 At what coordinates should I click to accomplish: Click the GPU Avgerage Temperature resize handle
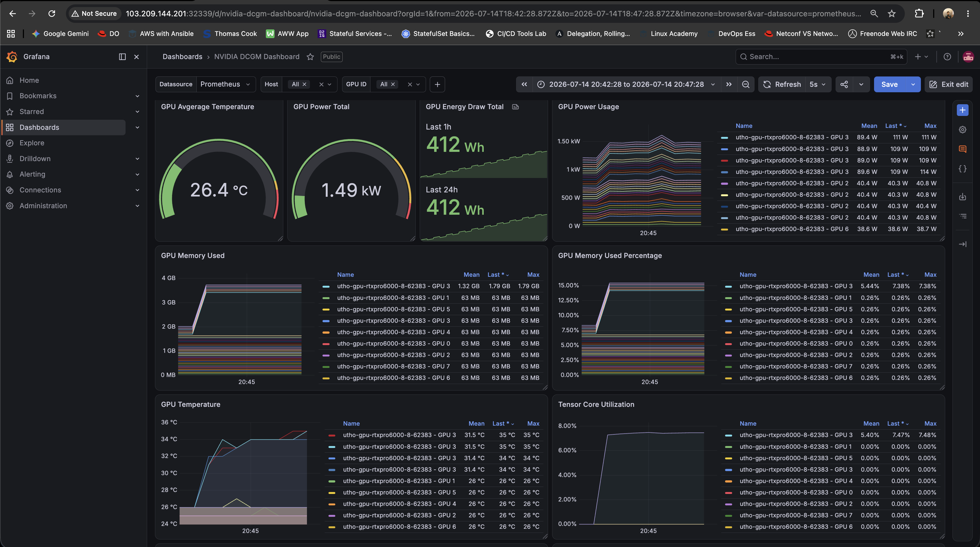[280, 238]
